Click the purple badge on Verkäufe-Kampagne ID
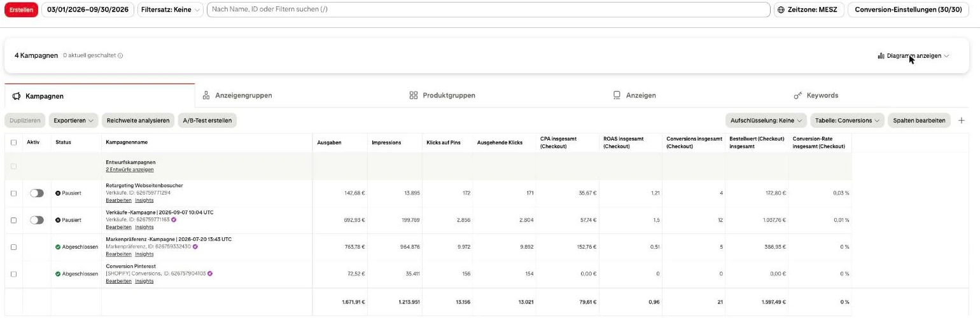The image size is (980, 318). click(174, 219)
